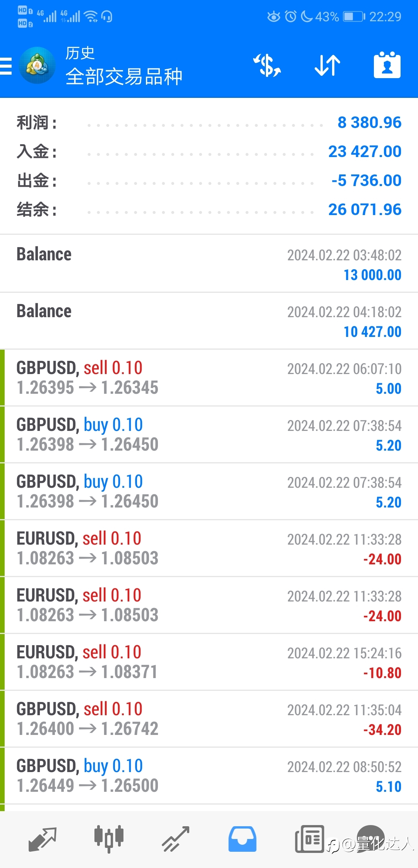This screenshot has width=418, height=868.
Task: Open the symbol filter dollar icon
Action: coord(267,65)
